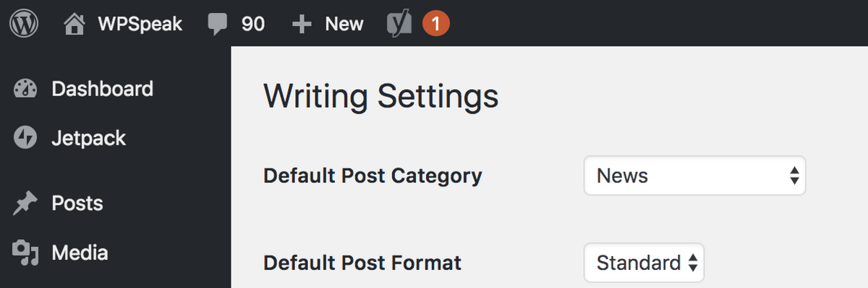Open the Yoast SEO icon
868x288 pixels.
(399, 24)
